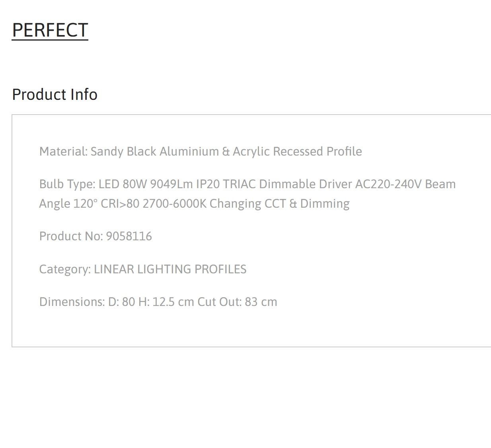Click the Bulb Type specification text
The width and height of the screenshot is (491, 448).
pos(247,194)
